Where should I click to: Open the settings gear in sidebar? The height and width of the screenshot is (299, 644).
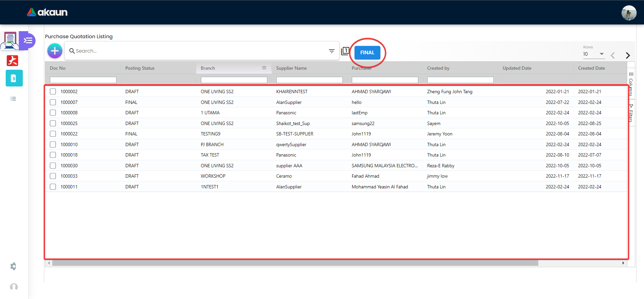pos(13,266)
